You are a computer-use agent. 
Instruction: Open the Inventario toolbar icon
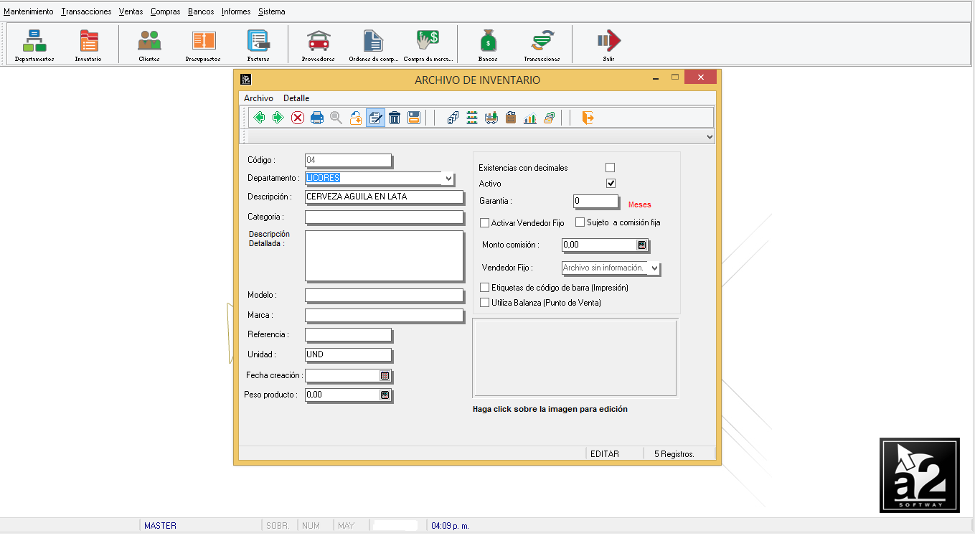tap(88, 45)
